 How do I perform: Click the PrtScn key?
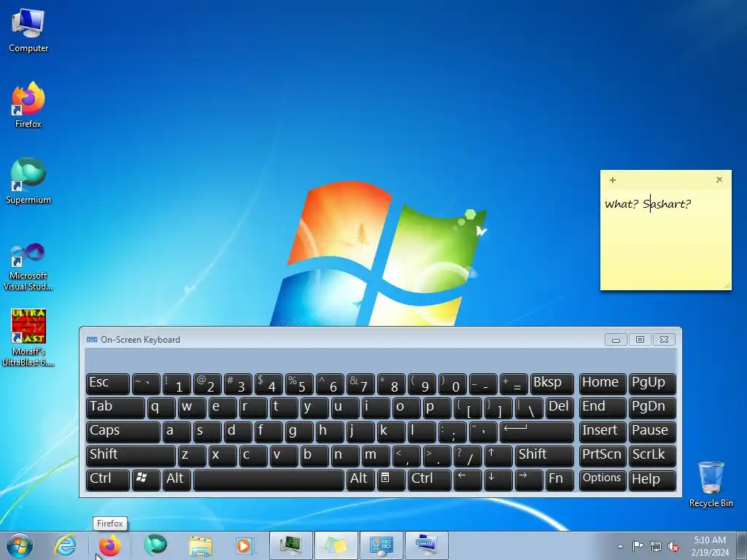[x=603, y=456]
